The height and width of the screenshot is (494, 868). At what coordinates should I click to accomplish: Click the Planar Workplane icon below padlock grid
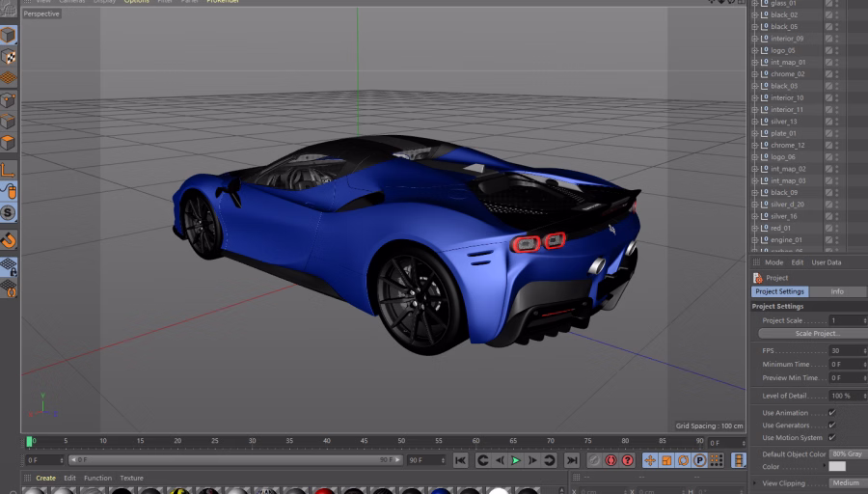click(x=9, y=288)
